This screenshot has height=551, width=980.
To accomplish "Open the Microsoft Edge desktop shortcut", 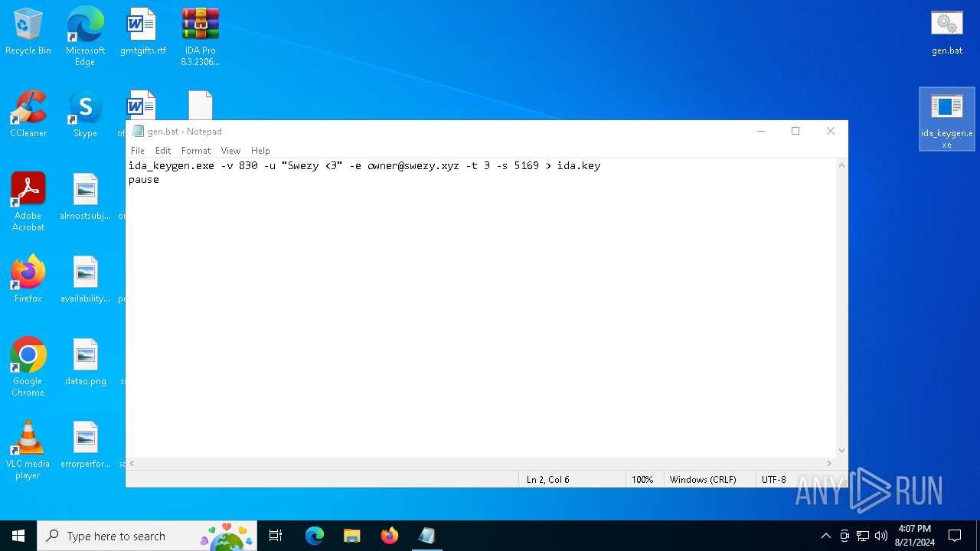I will [85, 37].
